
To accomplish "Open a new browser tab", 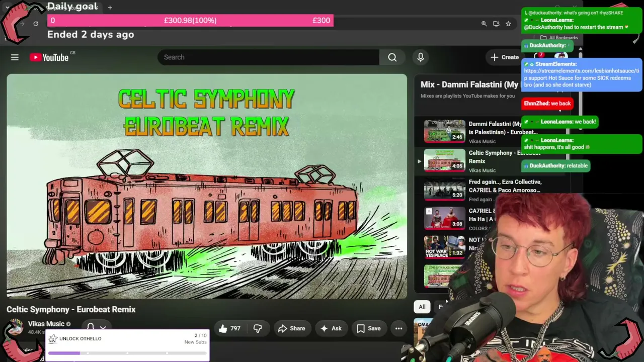I will pos(110,8).
